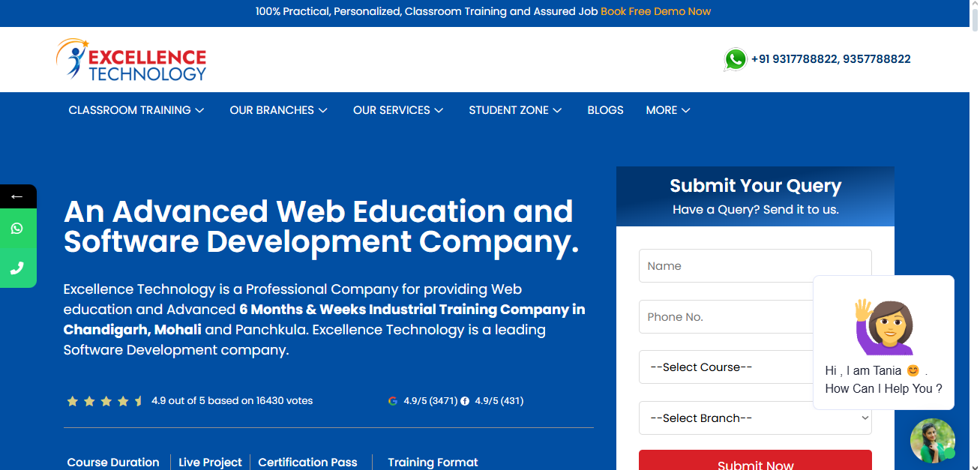Viewport: 980px width, 470px height.
Task: Expand the Our Branches menu
Action: [x=278, y=110]
